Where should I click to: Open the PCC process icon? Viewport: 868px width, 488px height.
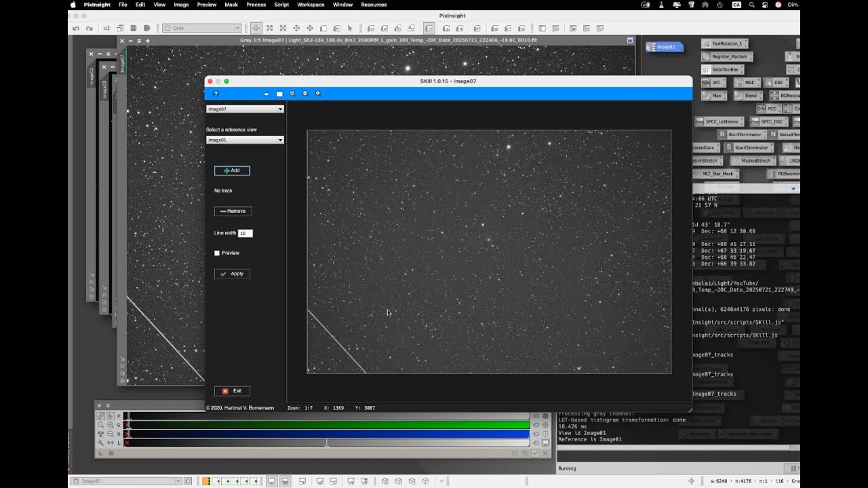pyautogui.click(x=768, y=108)
